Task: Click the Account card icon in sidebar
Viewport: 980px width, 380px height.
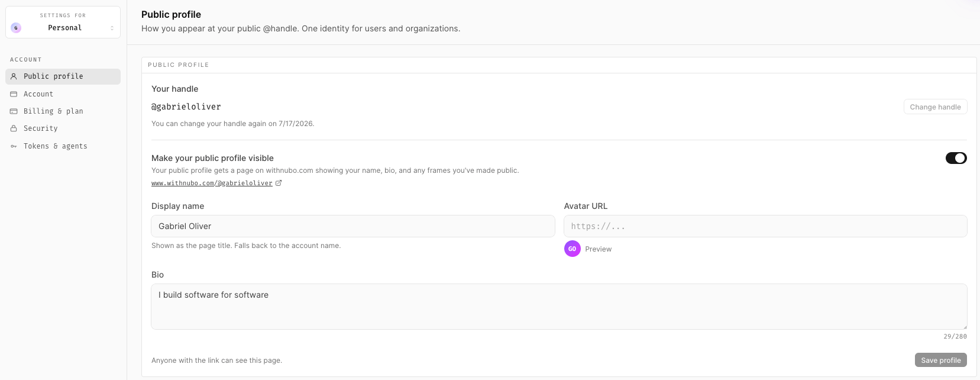Action: (14, 94)
